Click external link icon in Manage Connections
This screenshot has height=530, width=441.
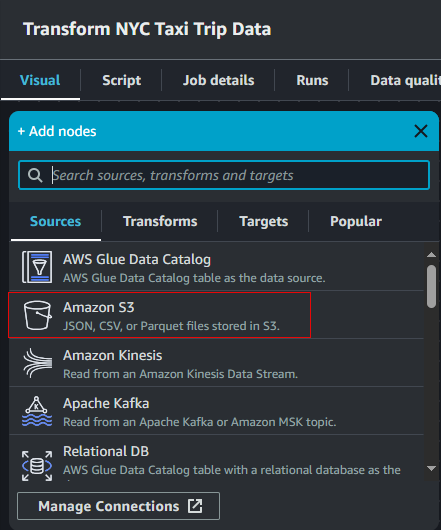195,506
